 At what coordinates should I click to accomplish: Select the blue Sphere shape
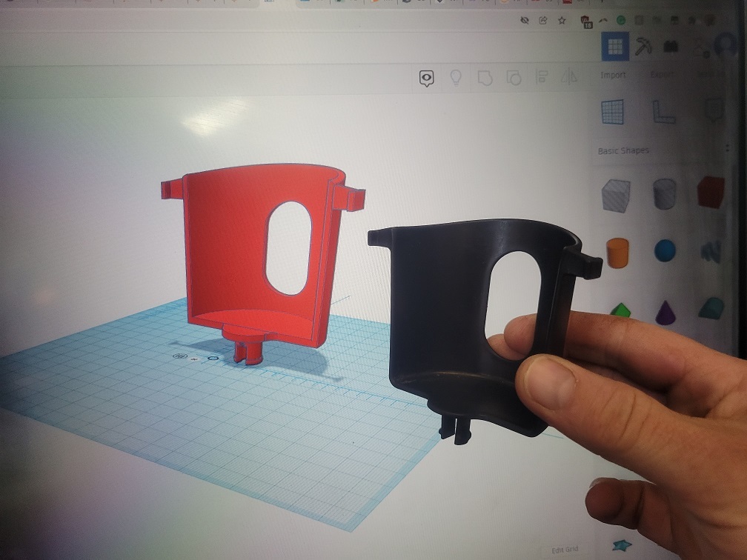point(665,251)
